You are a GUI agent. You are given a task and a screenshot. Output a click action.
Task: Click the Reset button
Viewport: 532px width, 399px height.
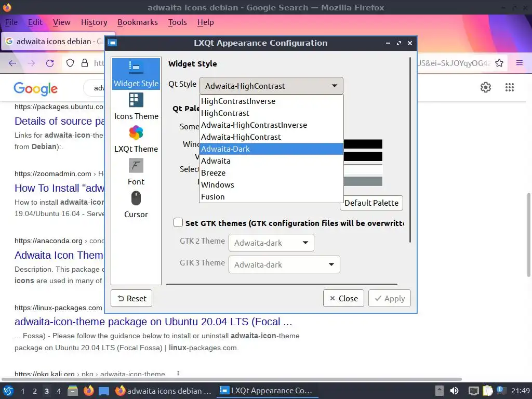pyautogui.click(x=131, y=298)
